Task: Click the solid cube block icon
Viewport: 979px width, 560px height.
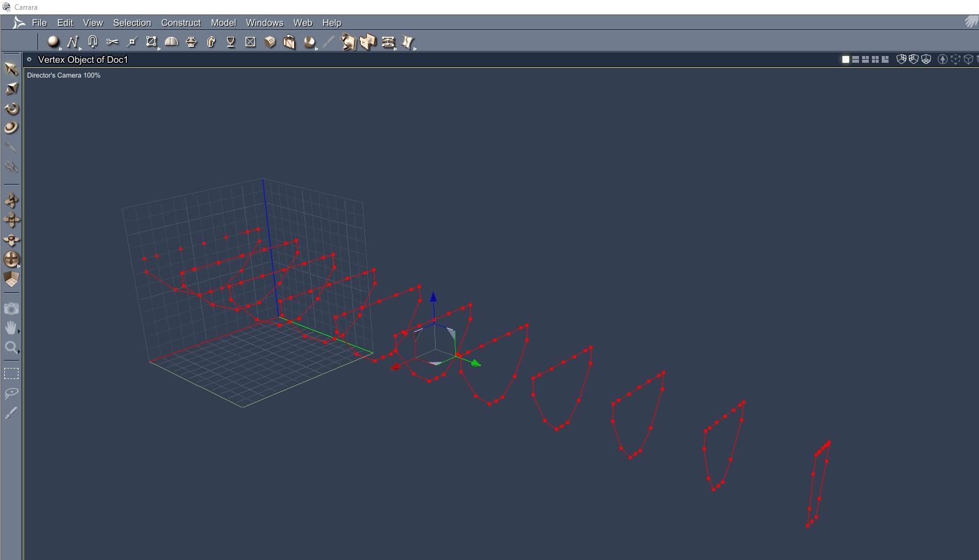Action: tap(270, 42)
